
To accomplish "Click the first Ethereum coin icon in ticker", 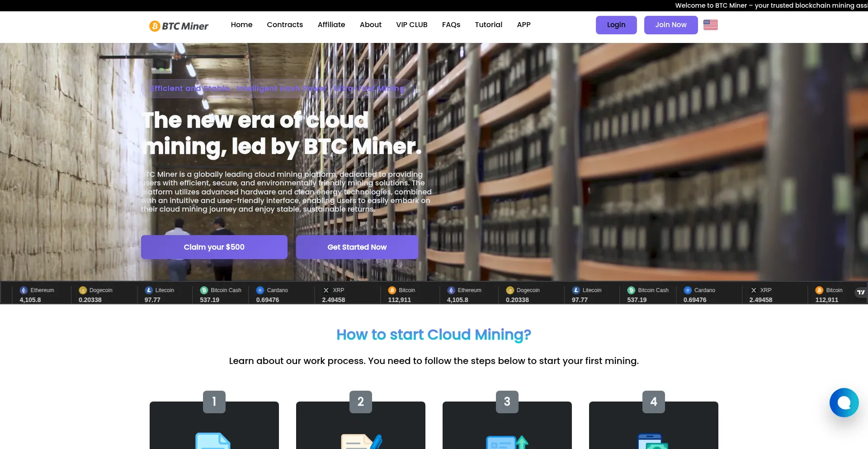I will tap(24, 290).
